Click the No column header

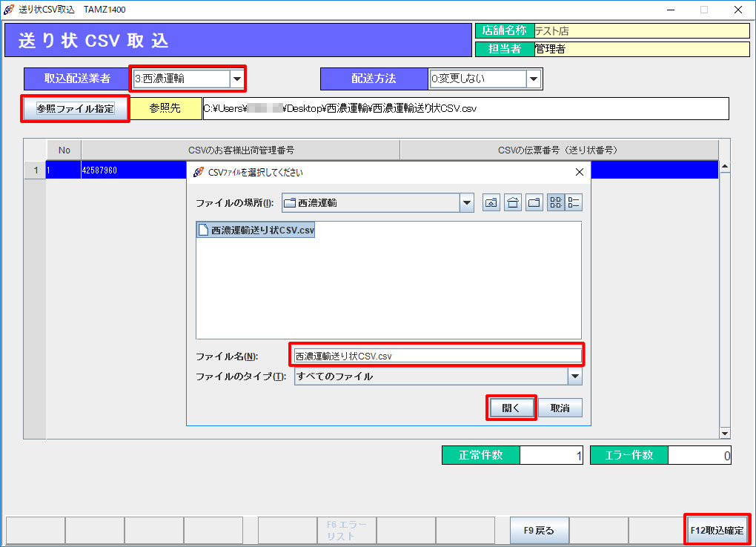click(64, 150)
